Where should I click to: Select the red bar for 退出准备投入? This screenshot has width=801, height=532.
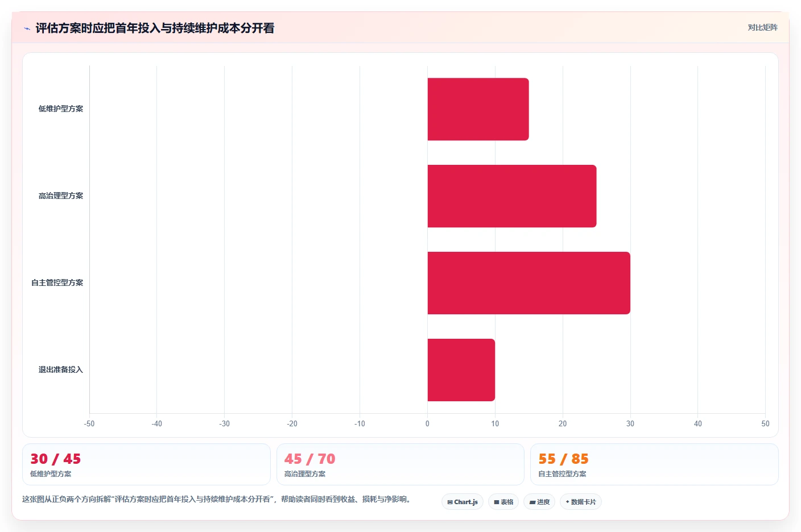[461, 370]
